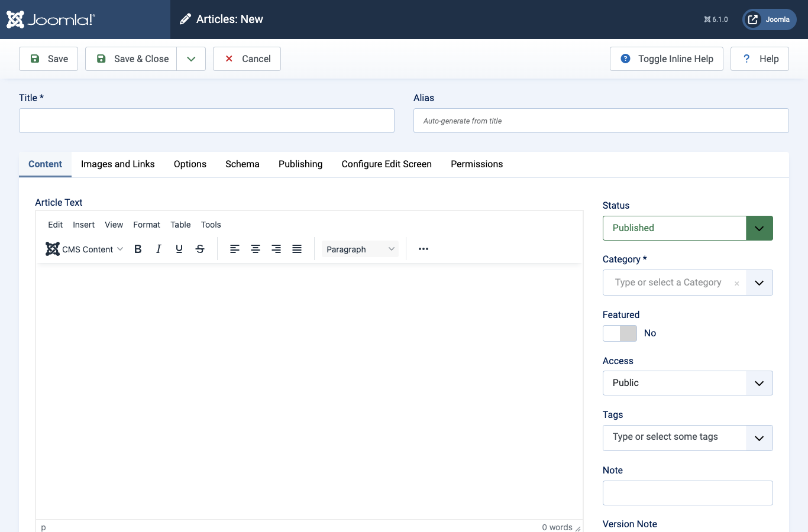Click the pencil icon beside Articles: New
Image resolution: width=808 pixels, height=532 pixels.
[185, 20]
